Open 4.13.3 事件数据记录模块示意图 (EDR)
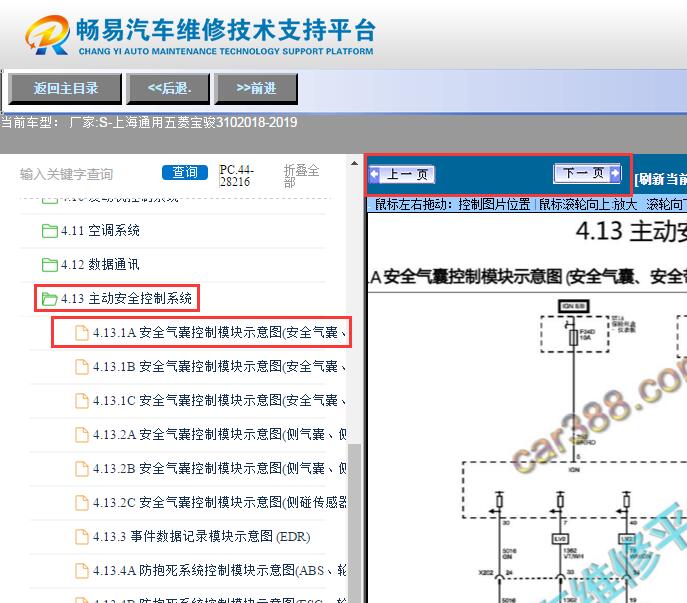The height and width of the screenshot is (603, 687). (202, 536)
